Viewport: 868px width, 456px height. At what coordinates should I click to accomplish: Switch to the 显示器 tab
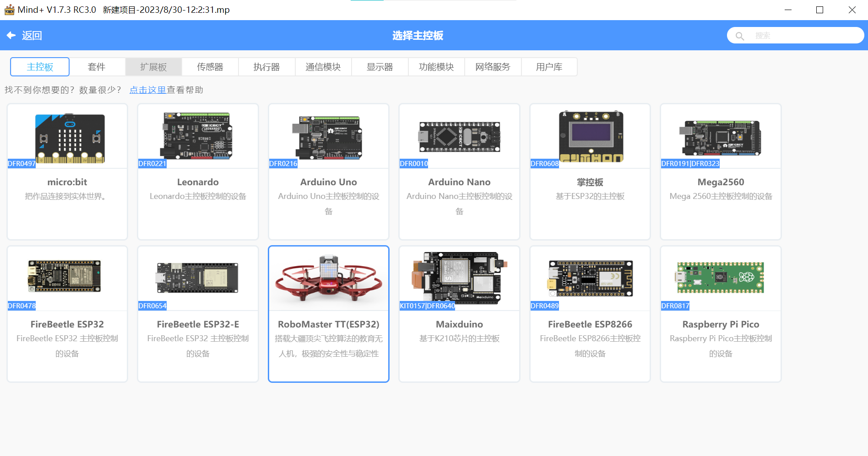(x=380, y=67)
